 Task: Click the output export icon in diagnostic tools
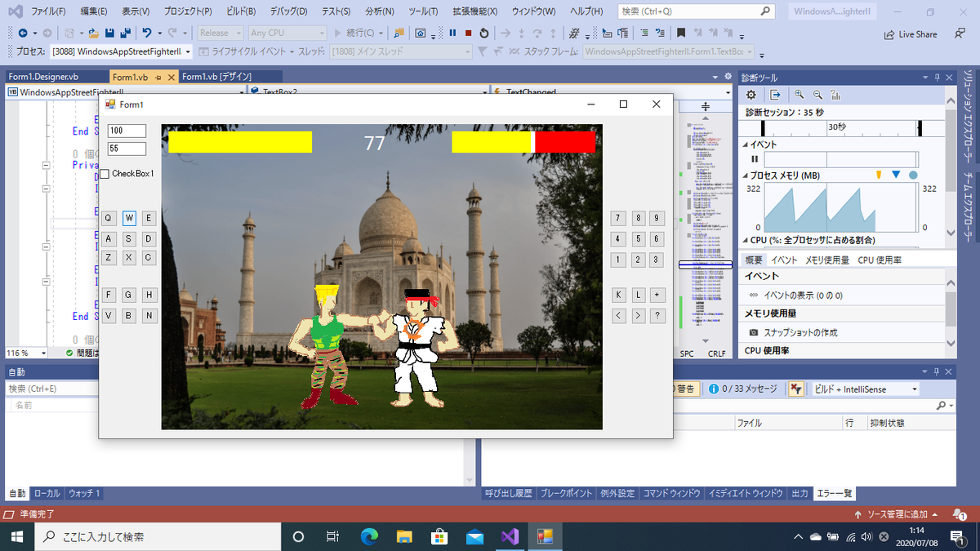775,95
